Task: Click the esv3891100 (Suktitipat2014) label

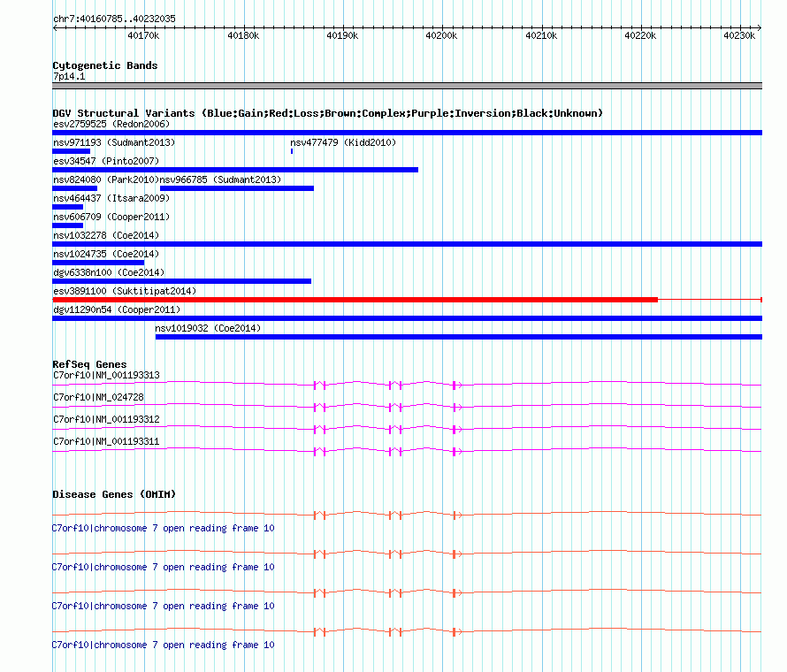Action: click(x=125, y=291)
